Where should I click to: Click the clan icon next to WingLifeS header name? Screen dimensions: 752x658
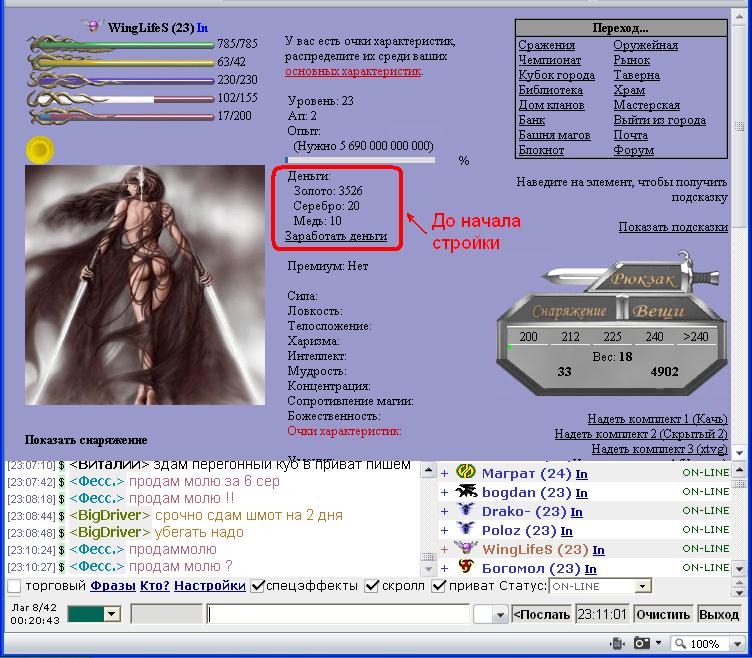point(93,25)
